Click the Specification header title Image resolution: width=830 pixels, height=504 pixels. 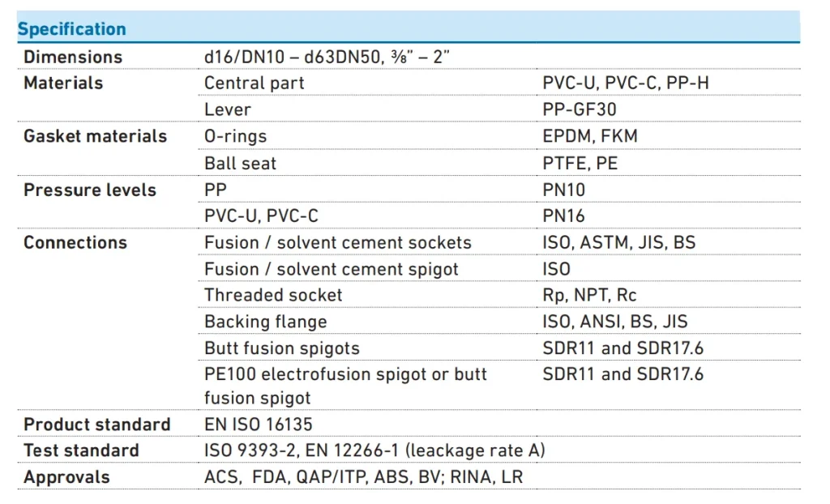click(x=72, y=30)
